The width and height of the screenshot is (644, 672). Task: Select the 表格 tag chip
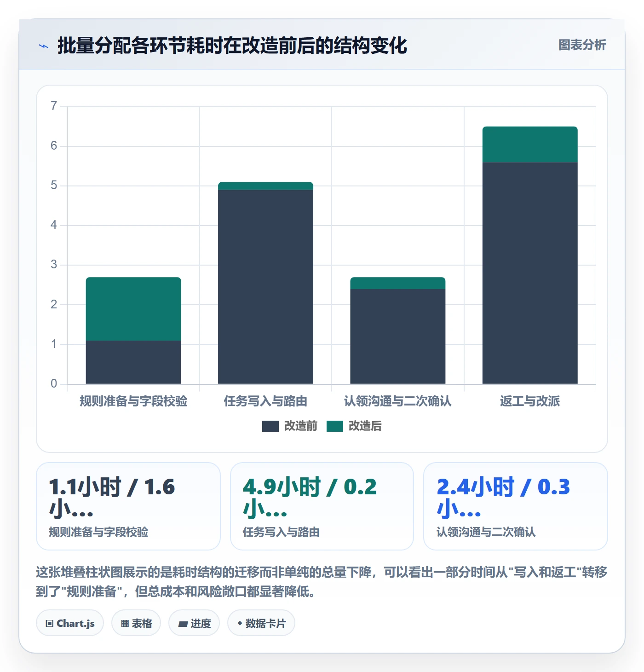pos(136,623)
